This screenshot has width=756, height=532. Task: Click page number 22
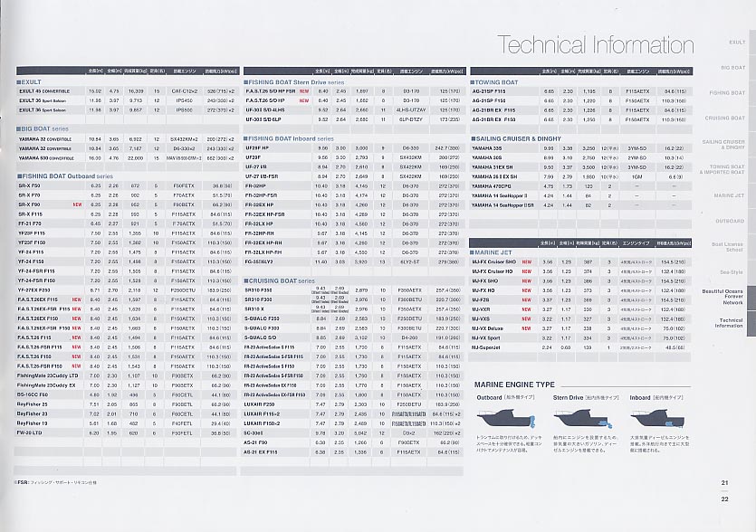pyautogui.click(x=724, y=499)
